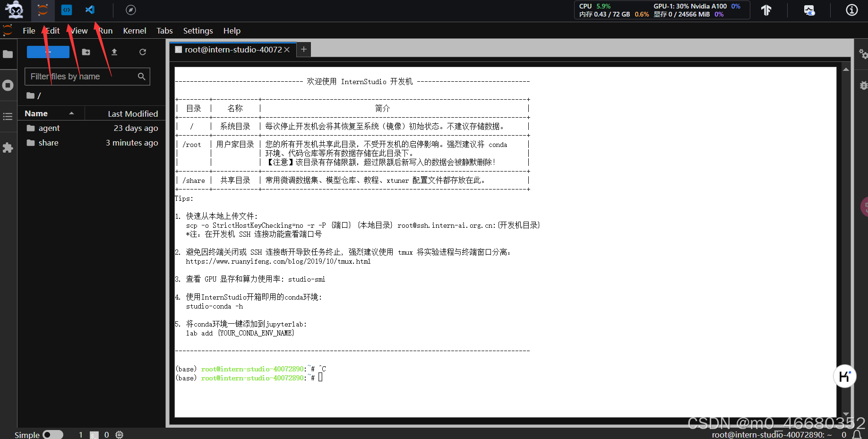Click the studio-smi command text
Viewport: 868px width, 439px height.
[x=307, y=279]
